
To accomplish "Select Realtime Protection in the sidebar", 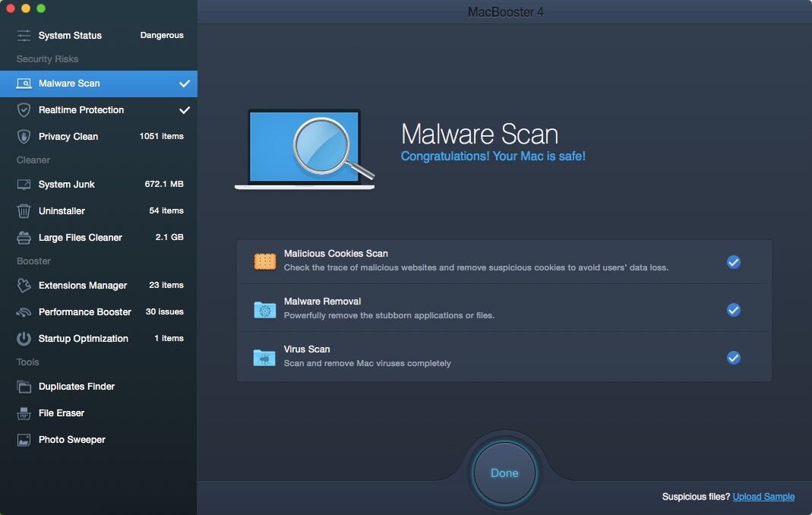I will tap(99, 110).
